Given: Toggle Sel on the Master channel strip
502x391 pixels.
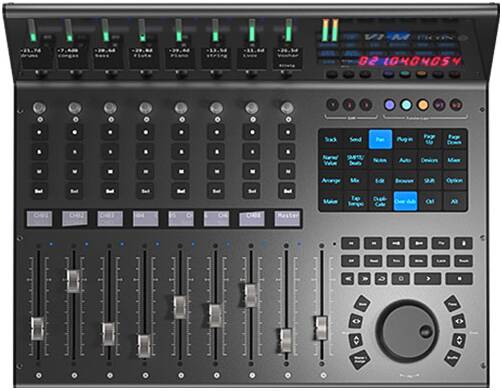Looking at the screenshot, I should point(287,191).
